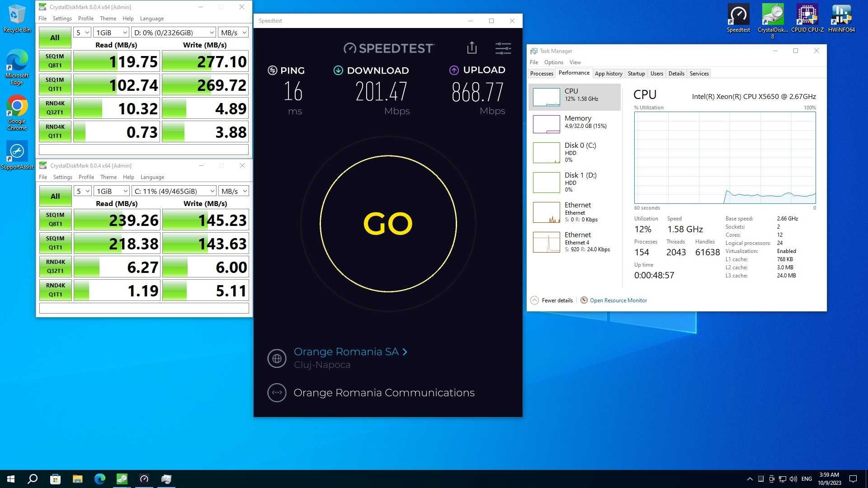The image size is (868, 488).
Task: Click All button in D: drive CrystalDiskMark
Action: (55, 38)
